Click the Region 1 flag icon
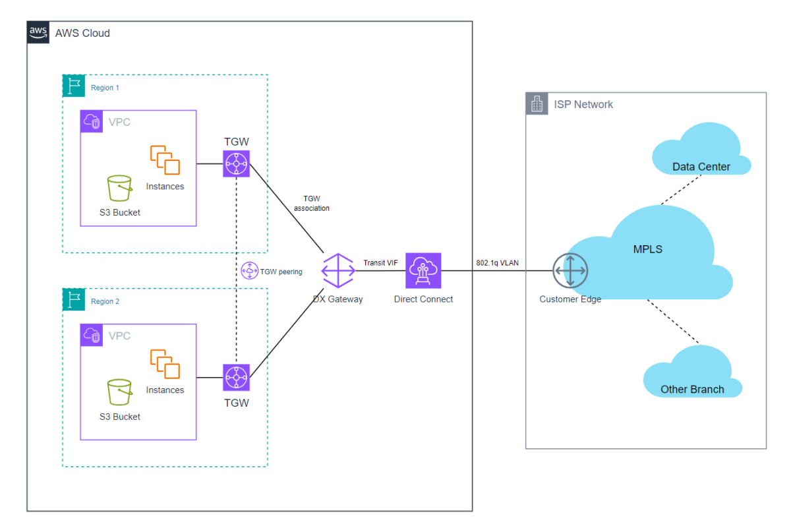The width and height of the screenshot is (791, 532). (x=73, y=85)
